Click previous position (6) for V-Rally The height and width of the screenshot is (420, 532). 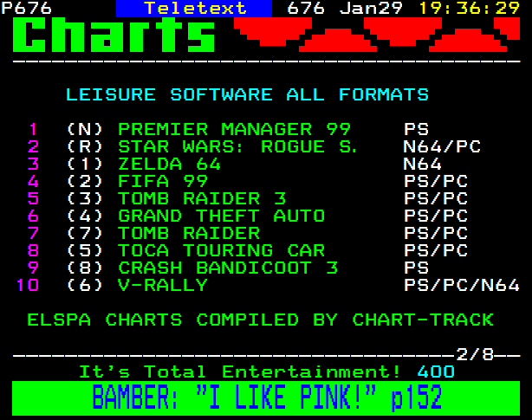click(x=85, y=285)
